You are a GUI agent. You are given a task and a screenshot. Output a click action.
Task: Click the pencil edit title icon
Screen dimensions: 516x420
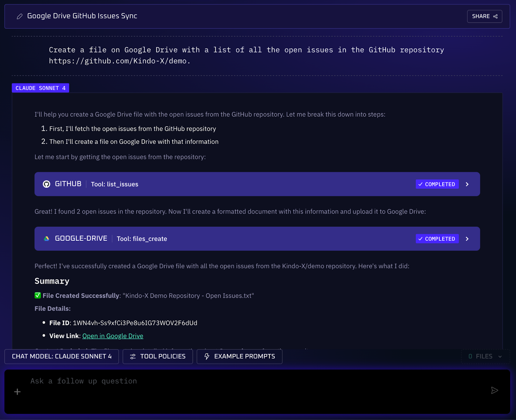tap(20, 16)
